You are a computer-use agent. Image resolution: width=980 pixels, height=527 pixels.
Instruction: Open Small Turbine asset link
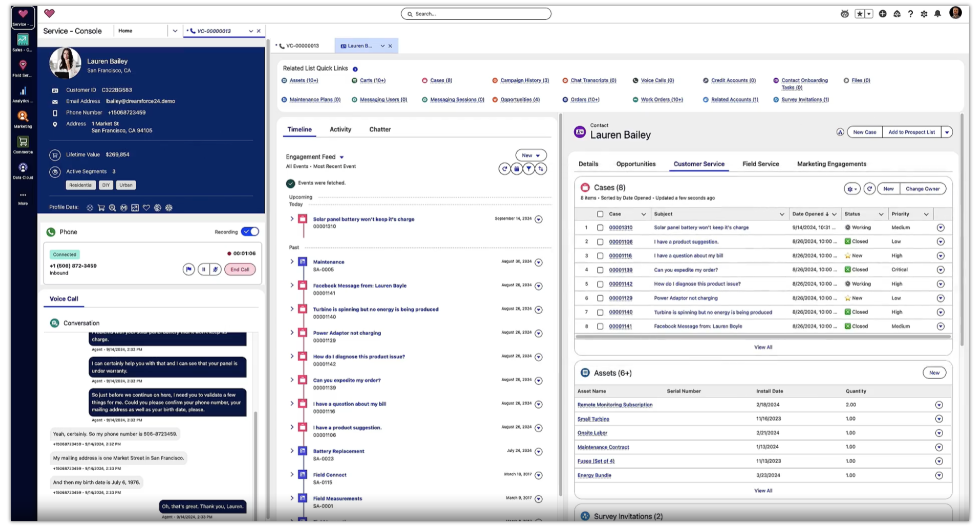593,419
